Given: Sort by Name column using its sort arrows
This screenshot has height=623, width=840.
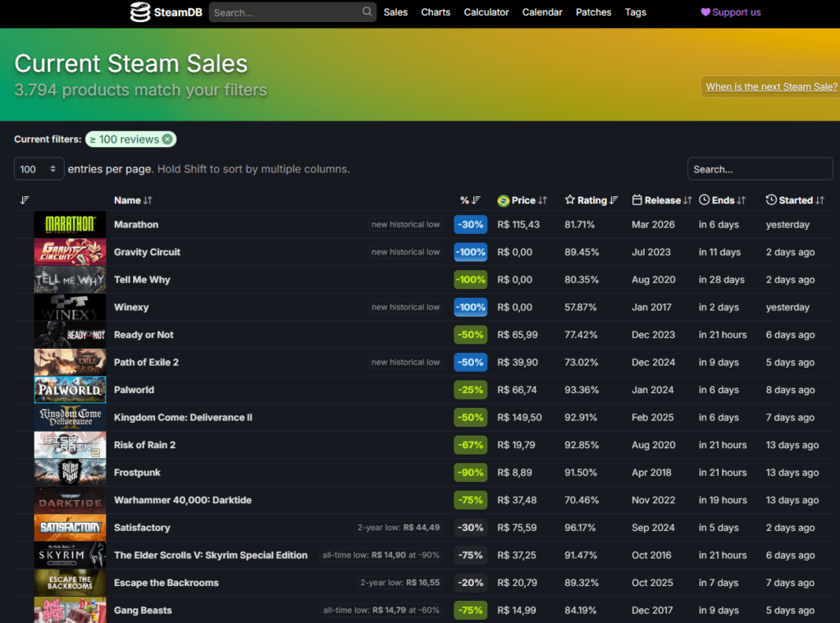Looking at the screenshot, I should click(x=148, y=200).
